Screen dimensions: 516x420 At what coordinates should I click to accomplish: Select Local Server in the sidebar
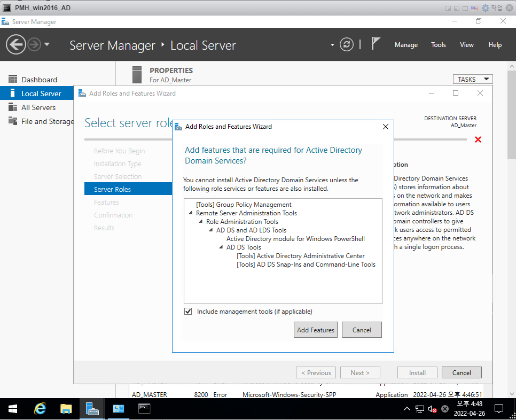[36, 94]
